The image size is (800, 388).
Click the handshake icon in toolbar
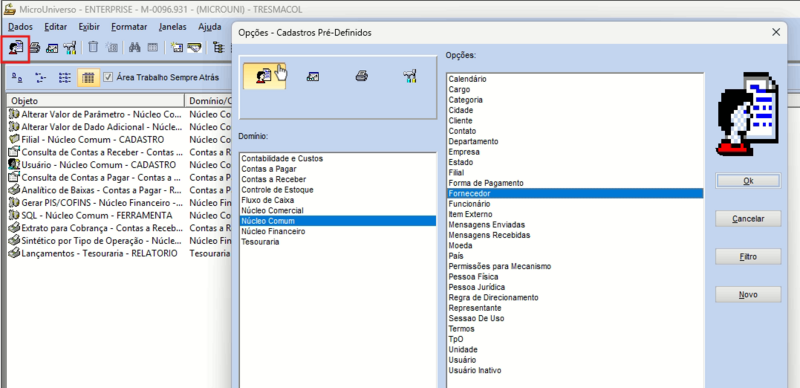[194, 47]
